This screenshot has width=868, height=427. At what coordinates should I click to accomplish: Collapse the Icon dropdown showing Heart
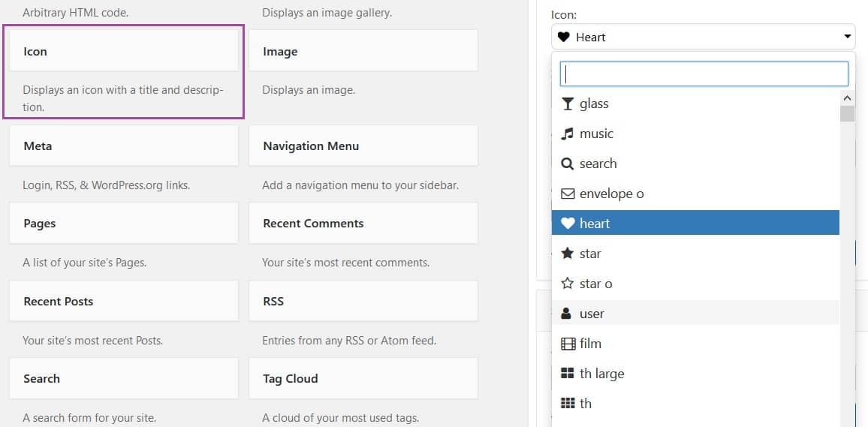(x=703, y=37)
